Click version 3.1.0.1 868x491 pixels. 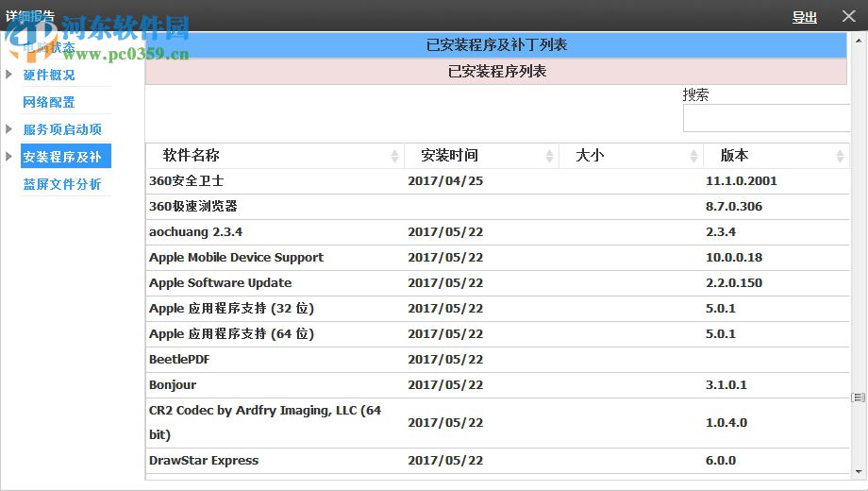[726, 385]
